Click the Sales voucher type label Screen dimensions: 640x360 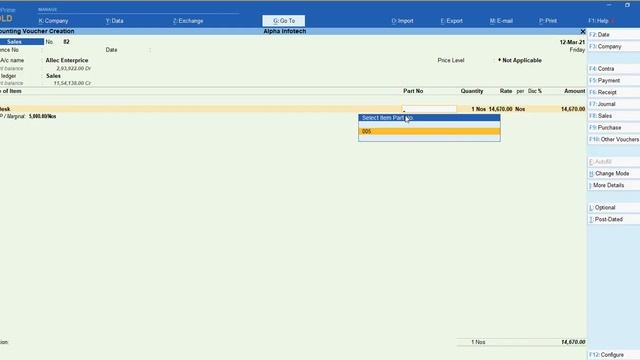(21, 42)
